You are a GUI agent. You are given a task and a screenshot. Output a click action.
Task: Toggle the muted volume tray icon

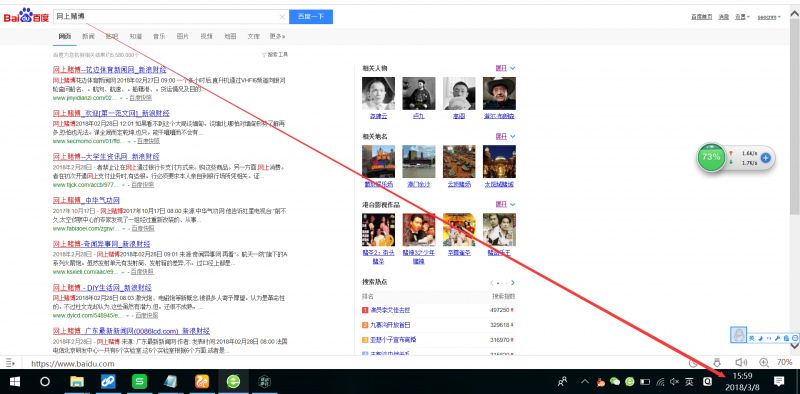point(674,381)
